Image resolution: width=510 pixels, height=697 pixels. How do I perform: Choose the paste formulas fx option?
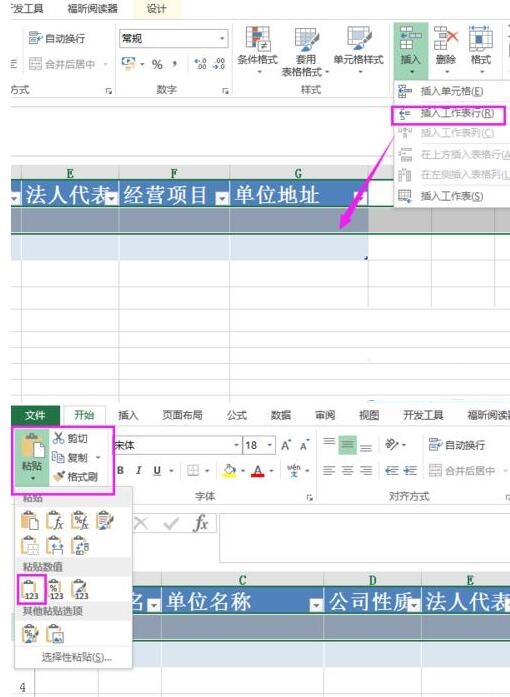pos(55,521)
